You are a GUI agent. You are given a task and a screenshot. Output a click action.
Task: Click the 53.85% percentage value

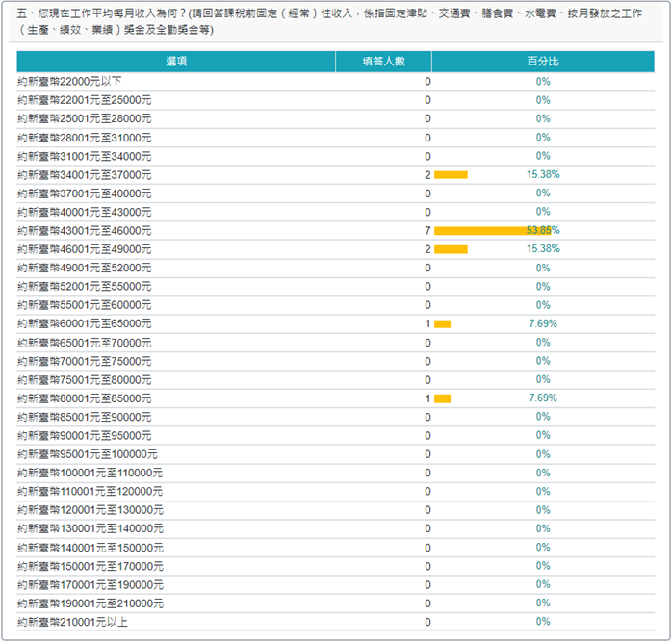pyautogui.click(x=543, y=231)
